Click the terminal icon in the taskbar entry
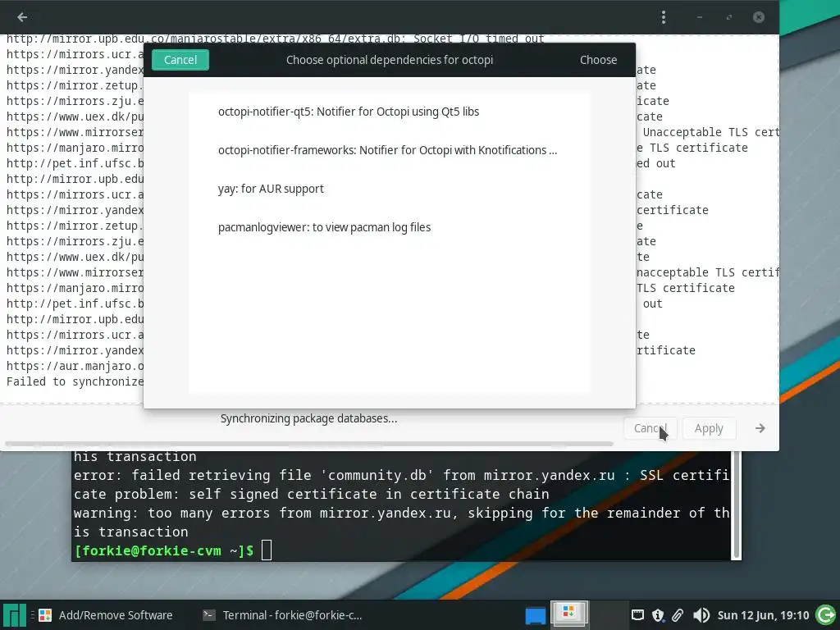Image resolution: width=840 pixels, height=630 pixels. 209,615
